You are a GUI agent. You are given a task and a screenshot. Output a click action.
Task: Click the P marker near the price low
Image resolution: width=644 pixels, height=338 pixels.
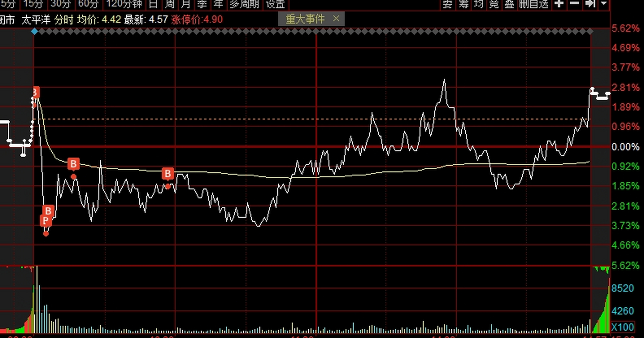click(45, 220)
